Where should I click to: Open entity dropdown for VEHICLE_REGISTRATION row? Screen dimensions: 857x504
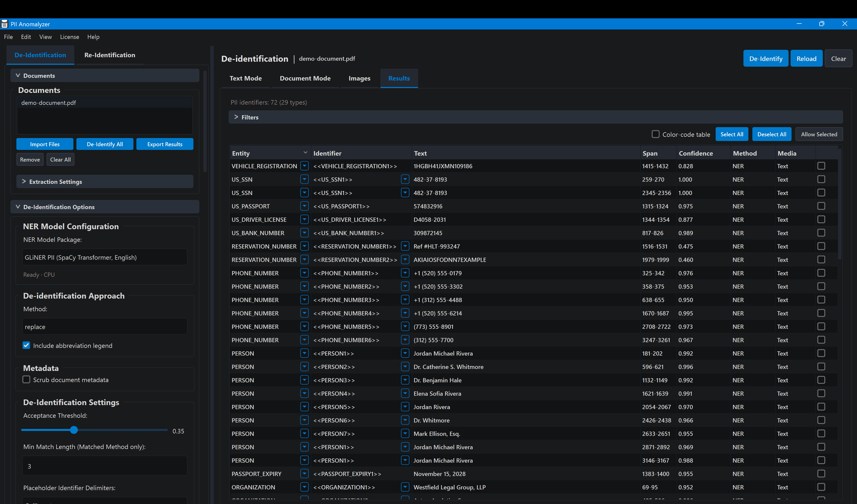(304, 166)
